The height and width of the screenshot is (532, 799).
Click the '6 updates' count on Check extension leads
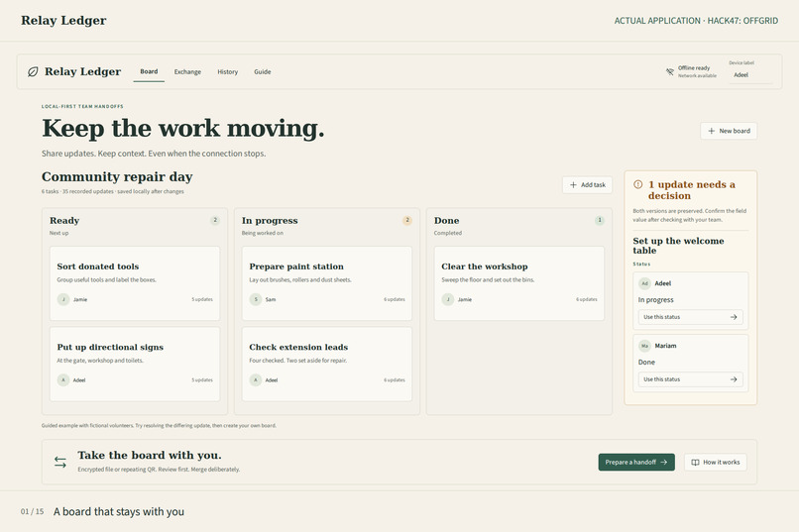pyautogui.click(x=395, y=379)
